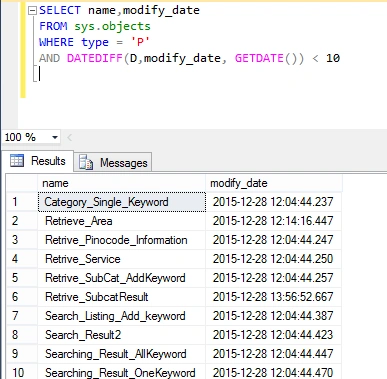Click the sys.objects text in query
Screen dimensions: 387x379
[112, 26]
